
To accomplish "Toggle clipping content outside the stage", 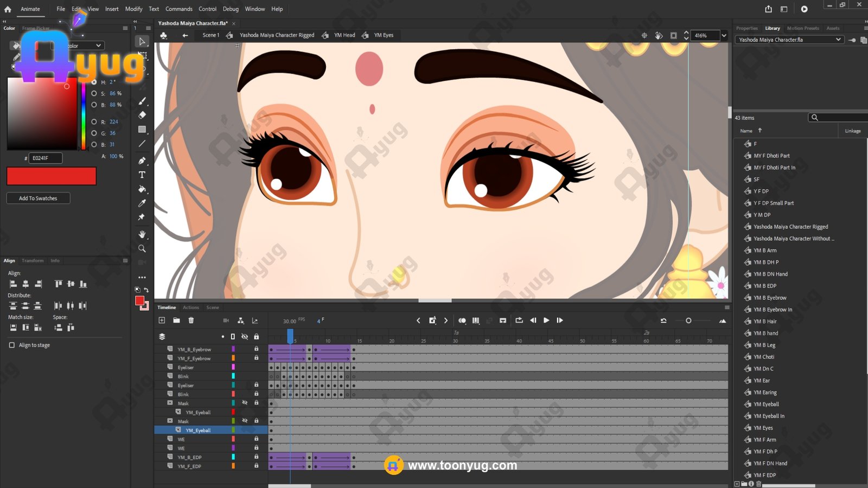I will [x=673, y=35].
